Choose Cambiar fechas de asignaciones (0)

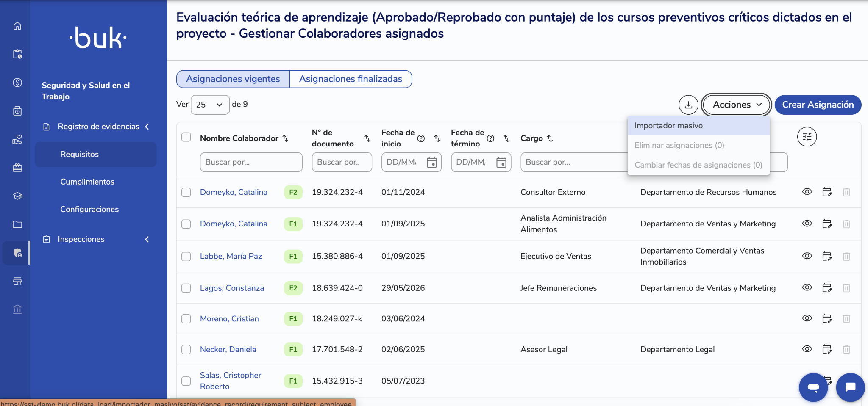click(x=698, y=165)
